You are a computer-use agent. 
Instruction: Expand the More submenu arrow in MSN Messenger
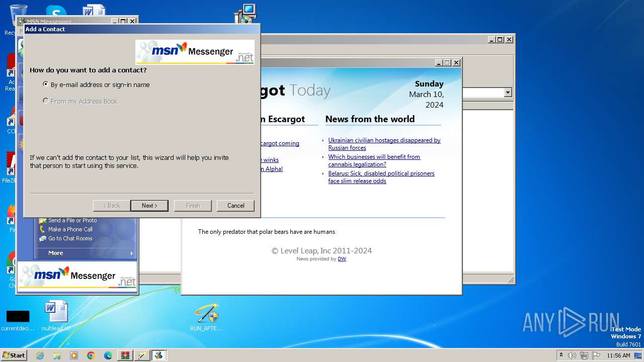(x=132, y=253)
